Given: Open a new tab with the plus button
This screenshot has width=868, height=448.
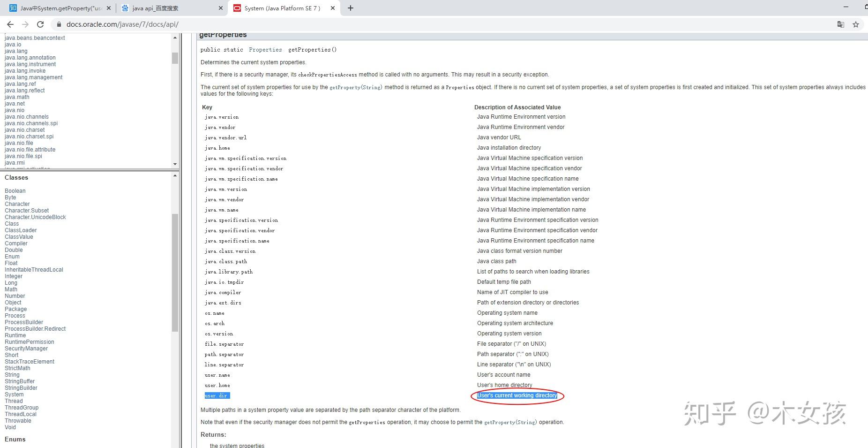Looking at the screenshot, I should (351, 8).
